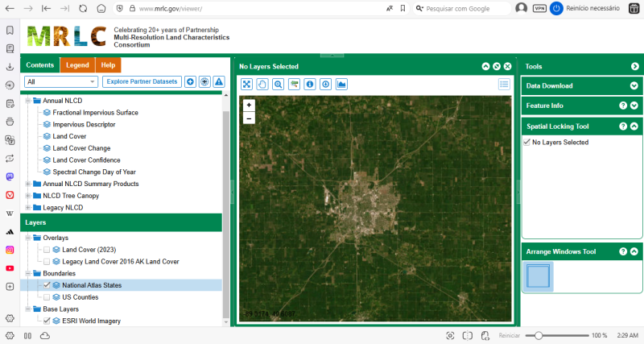The height and width of the screenshot is (344, 644).
Task: Click the Pesquisar com Google search field
Action: [x=462, y=8]
